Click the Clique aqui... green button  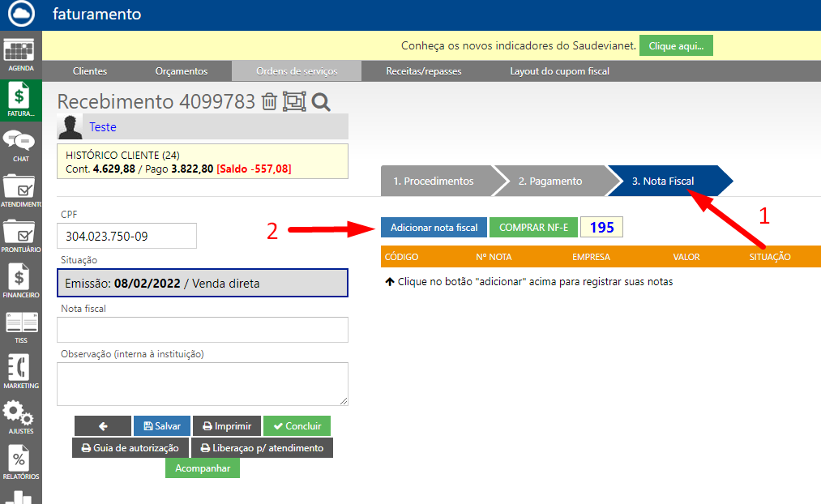click(676, 46)
